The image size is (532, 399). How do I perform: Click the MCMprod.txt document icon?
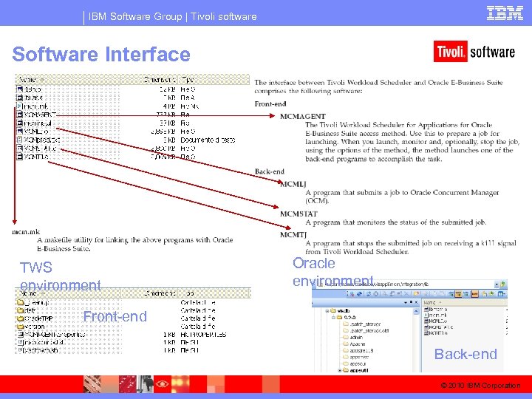(x=20, y=140)
